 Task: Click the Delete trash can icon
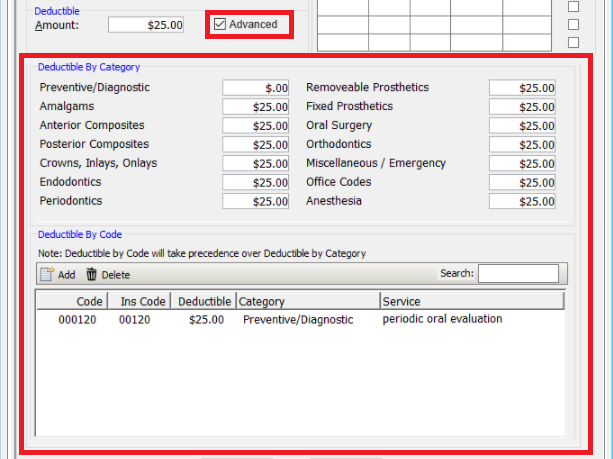92,275
